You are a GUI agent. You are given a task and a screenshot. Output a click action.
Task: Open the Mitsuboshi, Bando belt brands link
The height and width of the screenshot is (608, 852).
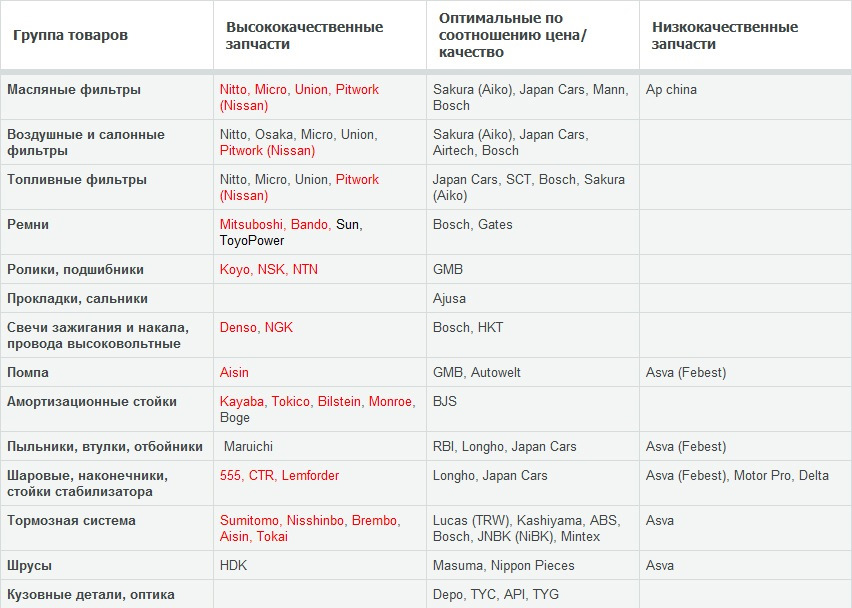coord(275,224)
